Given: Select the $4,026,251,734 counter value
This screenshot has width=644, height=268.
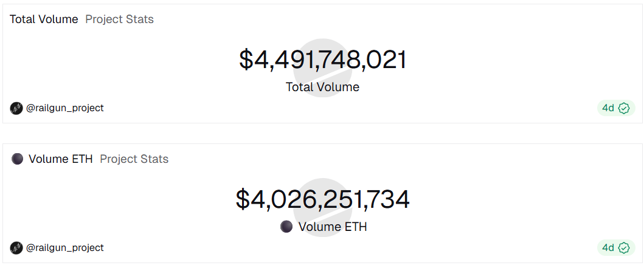Looking at the screenshot, I should [323, 199].
